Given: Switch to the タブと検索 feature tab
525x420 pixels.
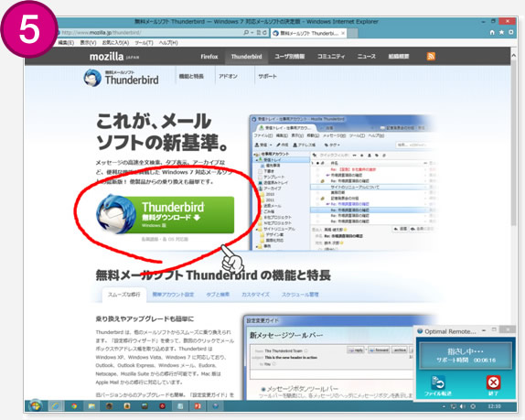Looking at the screenshot, I should tap(218, 295).
